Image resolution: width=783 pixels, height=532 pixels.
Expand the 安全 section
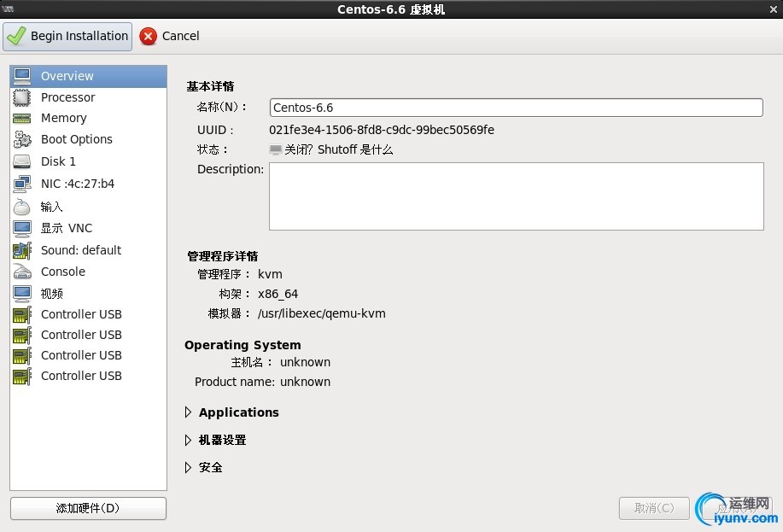coord(188,468)
